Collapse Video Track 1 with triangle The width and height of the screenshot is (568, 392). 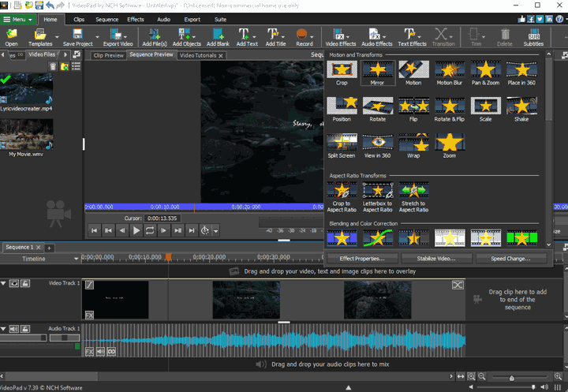[5, 283]
